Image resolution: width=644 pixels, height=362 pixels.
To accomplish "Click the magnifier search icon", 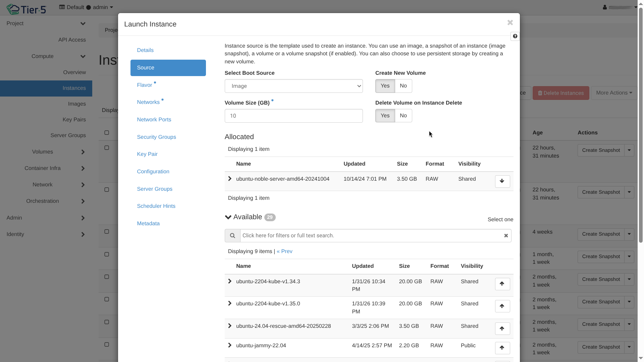I will pyautogui.click(x=232, y=236).
